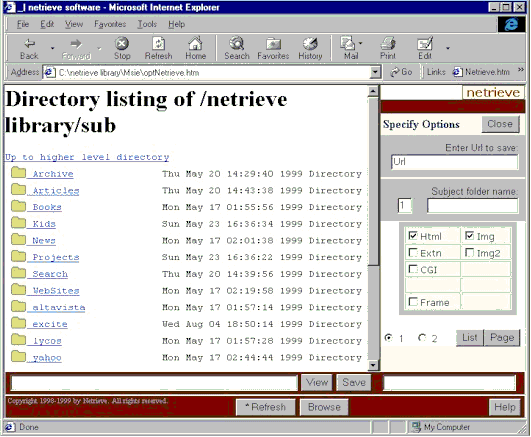This screenshot has height=437, width=531.
Task: Follow Up to higher level directory link
Action: [x=87, y=157]
